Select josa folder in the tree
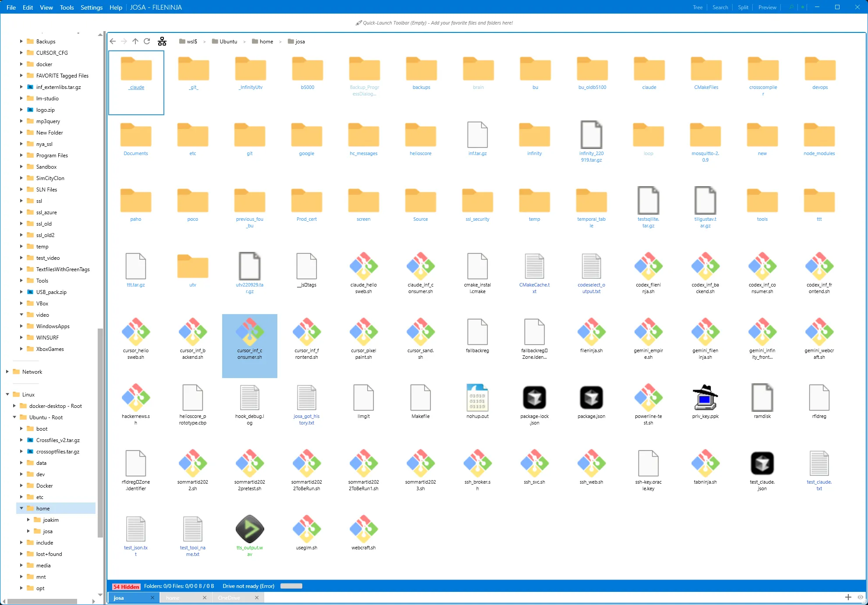Viewport: 868px width, 605px height. [48, 531]
